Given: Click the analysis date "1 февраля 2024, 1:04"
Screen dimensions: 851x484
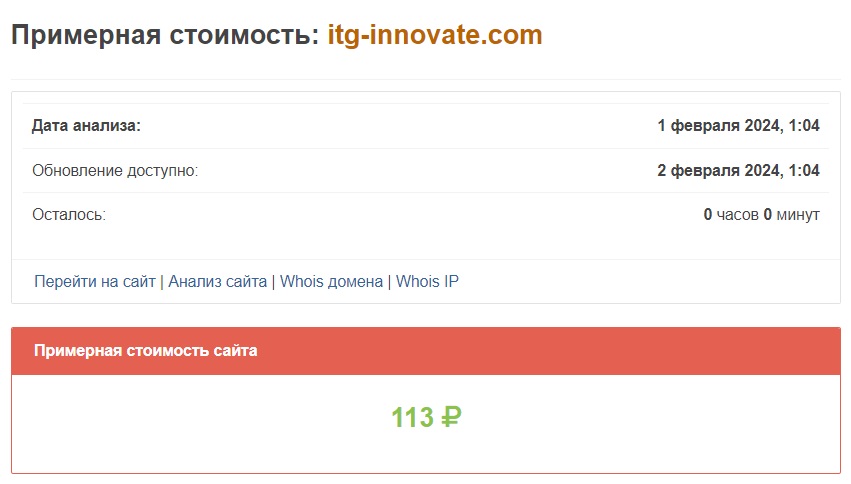Looking at the screenshot, I should click(x=738, y=126).
